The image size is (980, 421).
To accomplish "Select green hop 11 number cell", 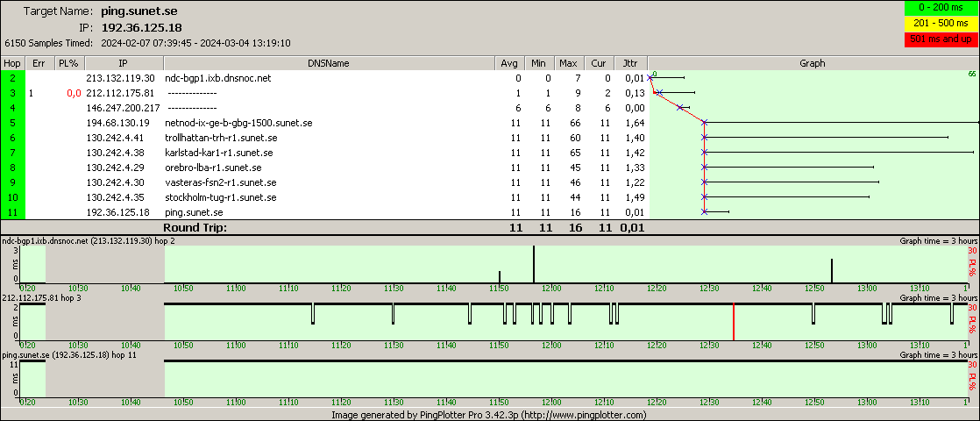I will click(13, 212).
